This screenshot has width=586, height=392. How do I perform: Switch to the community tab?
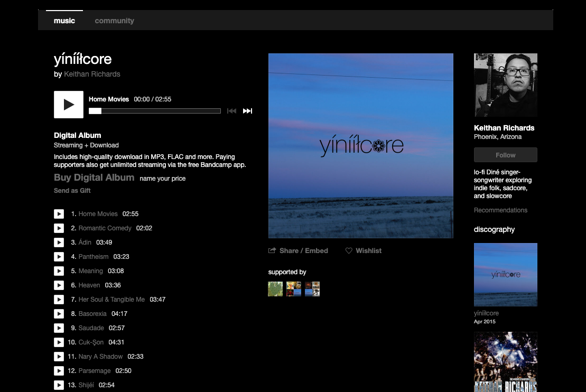114,21
